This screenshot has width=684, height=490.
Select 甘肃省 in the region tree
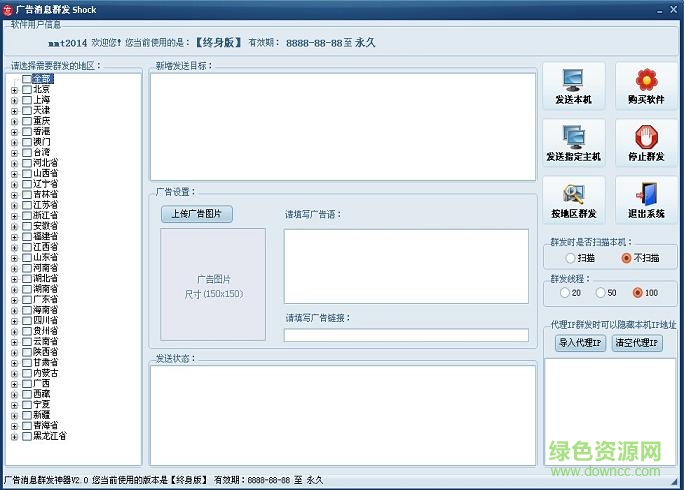pyautogui.click(x=46, y=362)
